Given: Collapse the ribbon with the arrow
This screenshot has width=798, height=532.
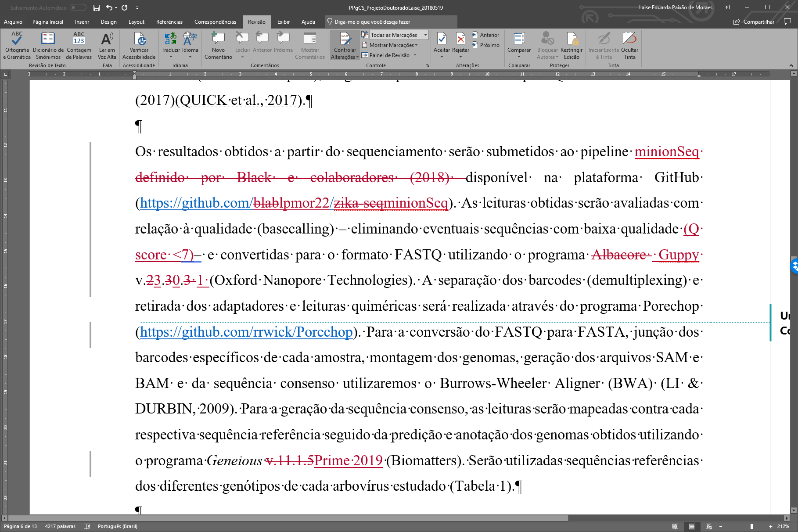Looking at the screenshot, I should click(x=791, y=65).
